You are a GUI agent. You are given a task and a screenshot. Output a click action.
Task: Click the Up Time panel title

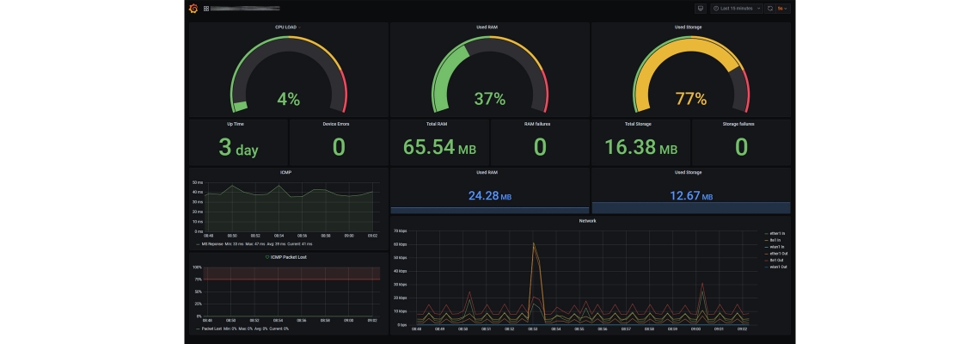point(236,124)
